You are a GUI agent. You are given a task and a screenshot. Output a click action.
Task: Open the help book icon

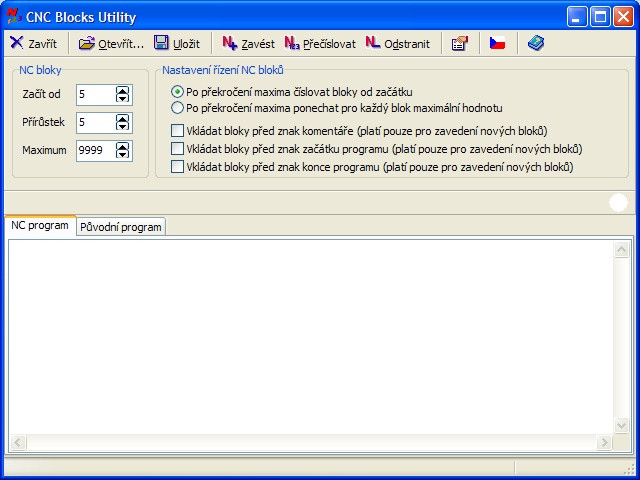(x=536, y=43)
